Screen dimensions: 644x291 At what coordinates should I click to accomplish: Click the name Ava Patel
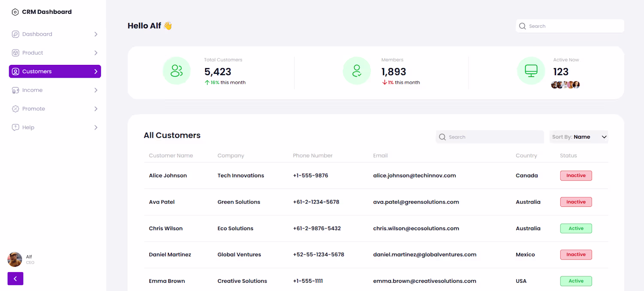coord(162,202)
